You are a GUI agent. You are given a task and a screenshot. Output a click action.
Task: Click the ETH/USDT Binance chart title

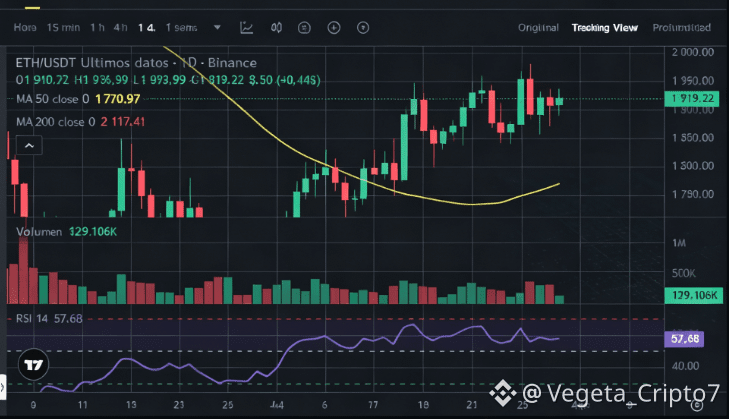point(136,63)
